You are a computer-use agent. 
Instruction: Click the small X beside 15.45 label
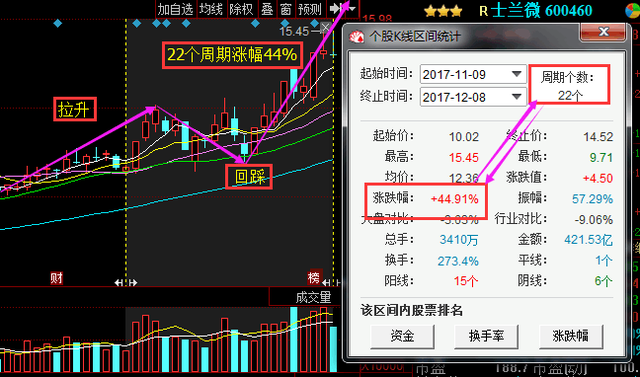(325, 28)
